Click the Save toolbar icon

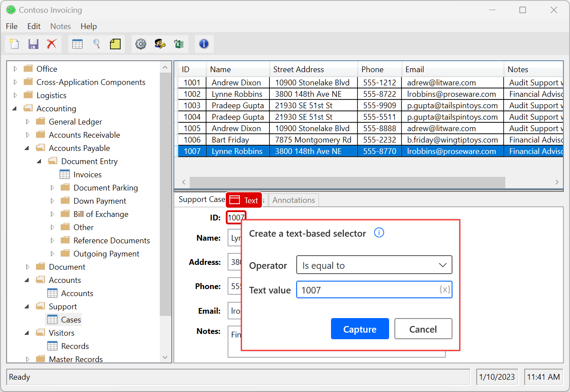tap(33, 44)
